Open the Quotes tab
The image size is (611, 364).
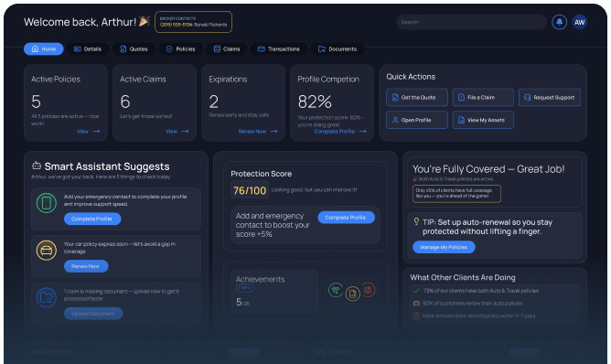click(134, 48)
